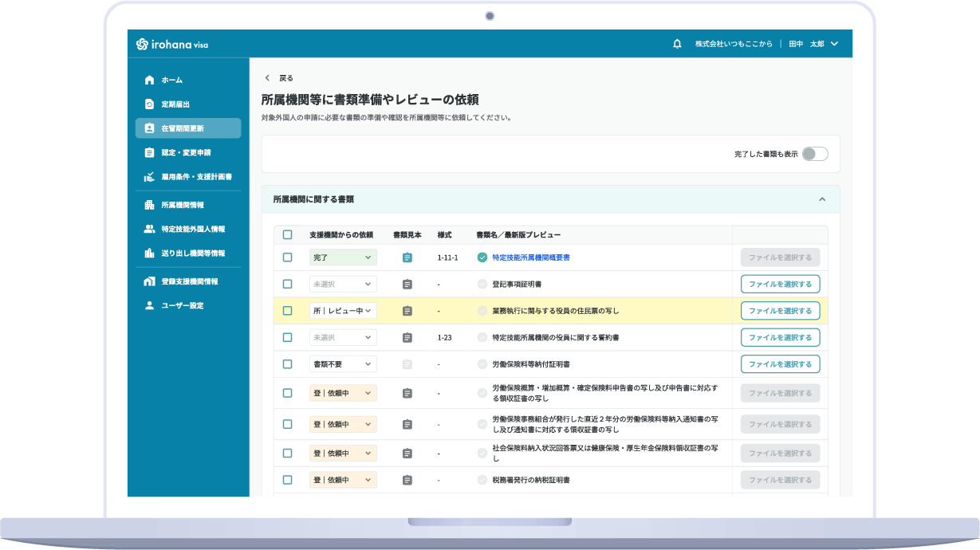The height and width of the screenshot is (550, 980).
Task: Collapse the 所属機関に関する書類 section
Action: pyautogui.click(x=822, y=199)
